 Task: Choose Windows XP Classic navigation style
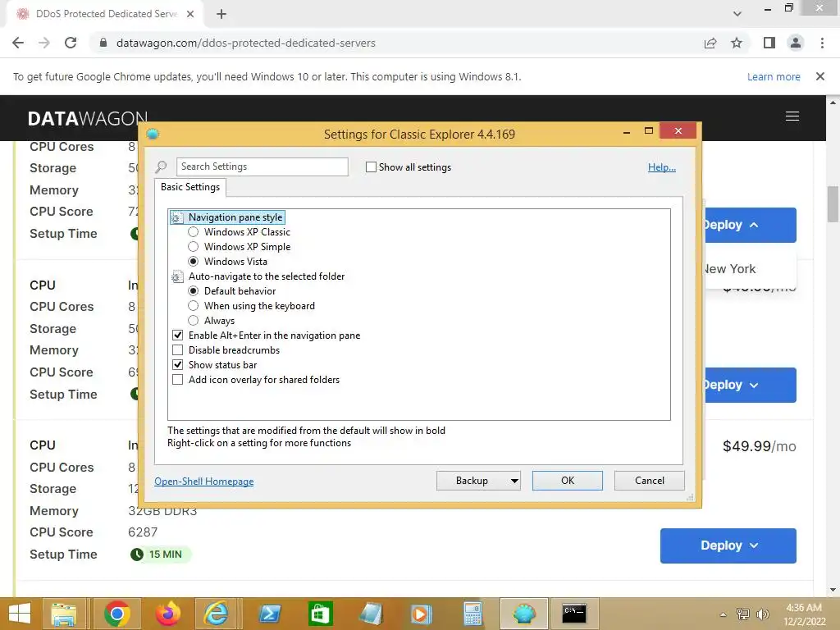[x=194, y=232]
